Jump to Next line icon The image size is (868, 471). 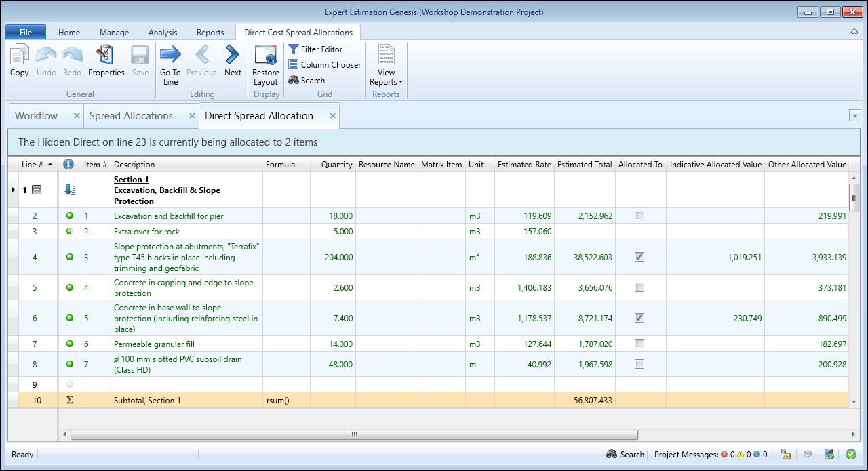click(233, 56)
